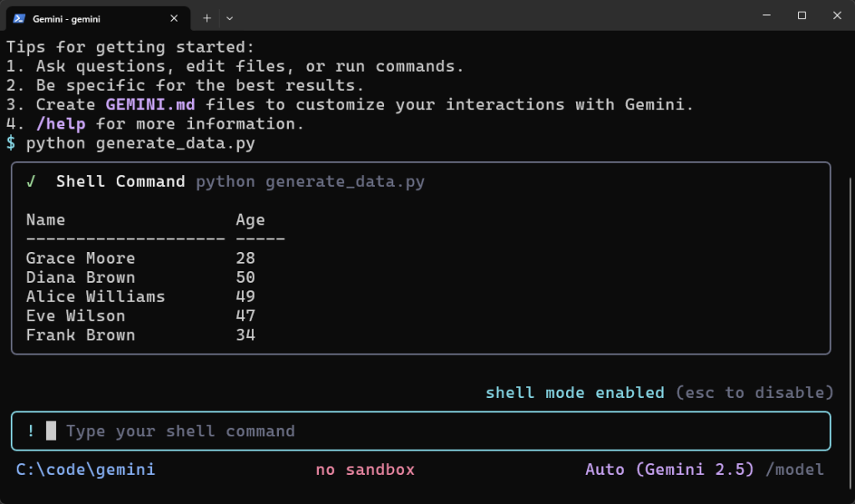Click /help in the tips list

(63, 123)
